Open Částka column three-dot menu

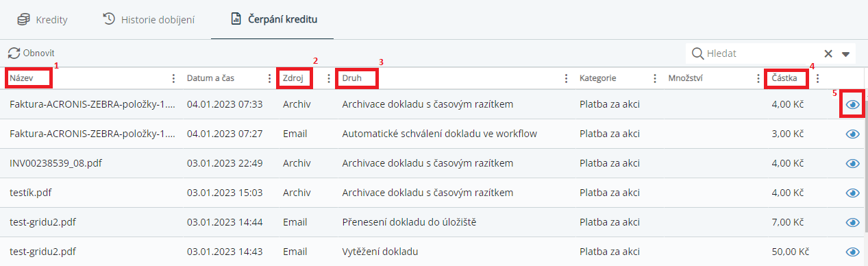pyautogui.click(x=817, y=78)
